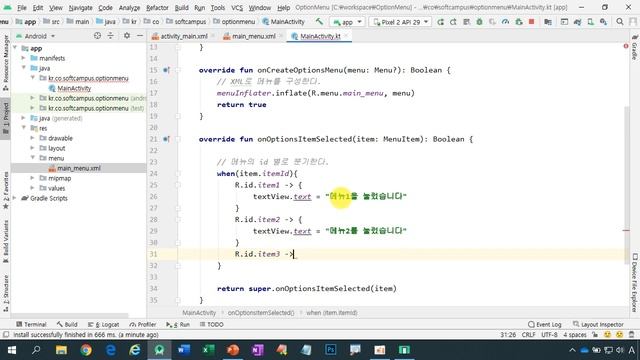The height and width of the screenshot is (360, 640).
Task: Stop the running app with red square
Action: pyautogui.click(x=531, y=22)
